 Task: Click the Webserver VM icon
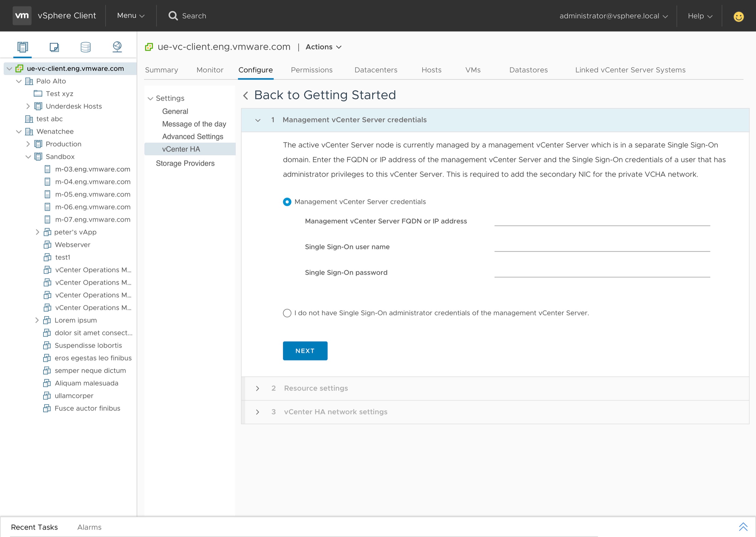(47, 245)
